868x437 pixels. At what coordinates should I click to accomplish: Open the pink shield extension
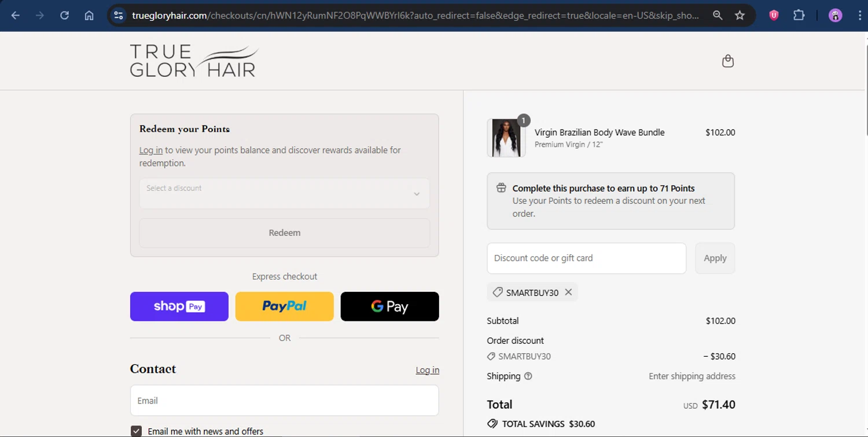pos(774,16)
